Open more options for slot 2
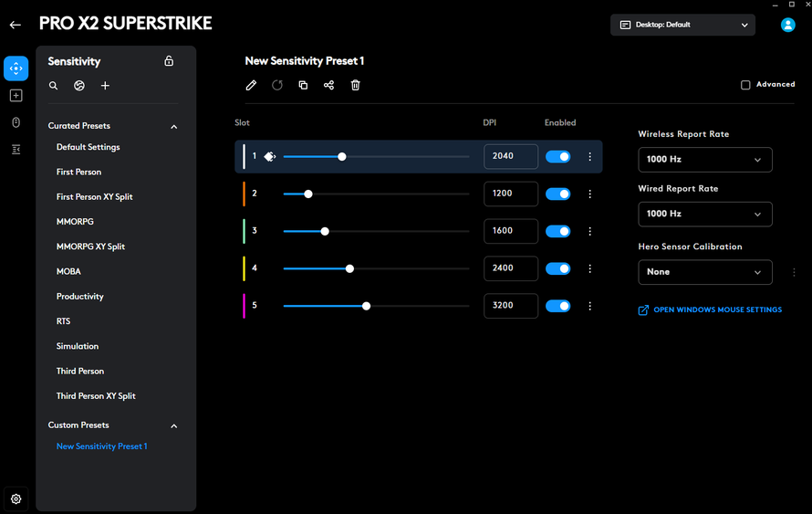The width and height of the screenshot is (812, 514). [x=589, y=194]
